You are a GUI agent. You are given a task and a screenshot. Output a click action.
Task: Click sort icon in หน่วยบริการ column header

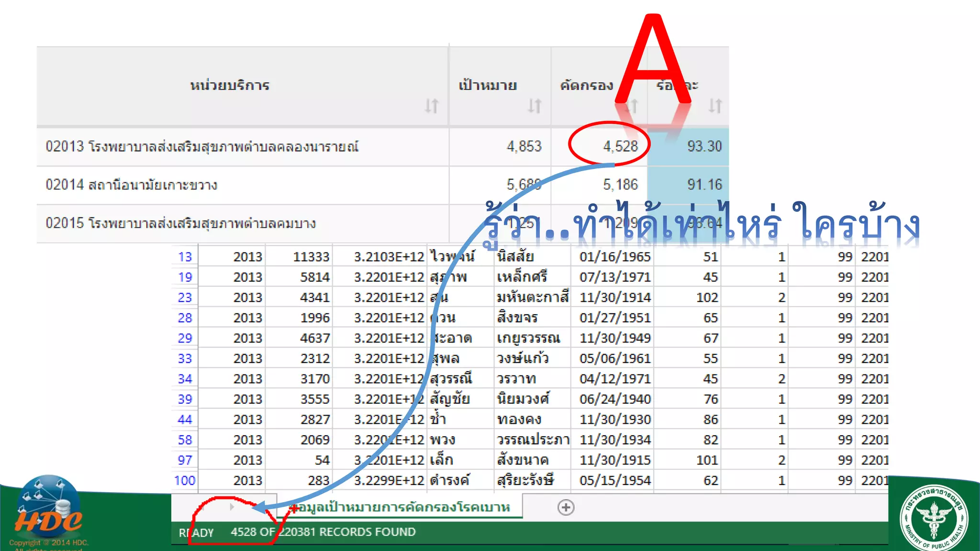point(432,106)
